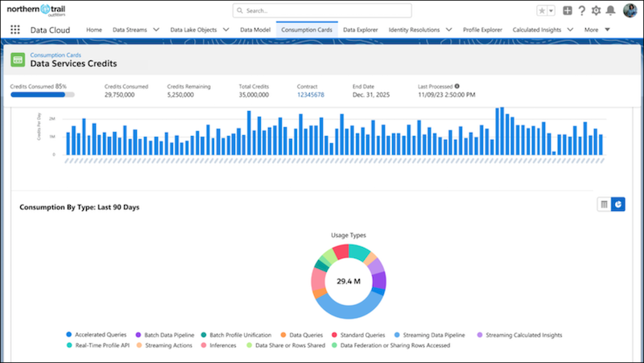Screen dimensions: 644x363
Task: Click the Data Cloud app name
Action: [50, 30]
